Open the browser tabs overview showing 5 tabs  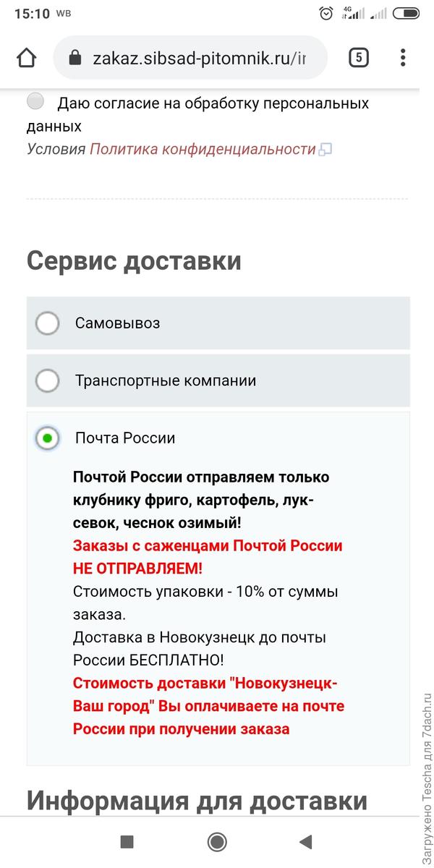pyautogui.click(x=358, y=57)
